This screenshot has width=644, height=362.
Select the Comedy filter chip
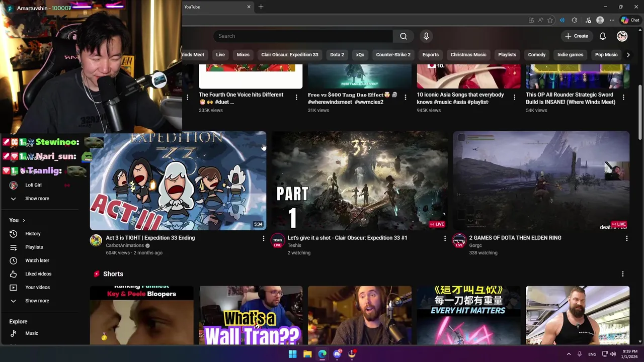coord(537,55)
